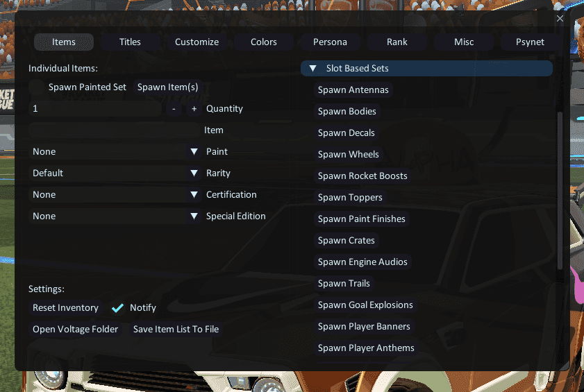
Task: Click Spawn Trails button
Action: [x=344, y=284]
